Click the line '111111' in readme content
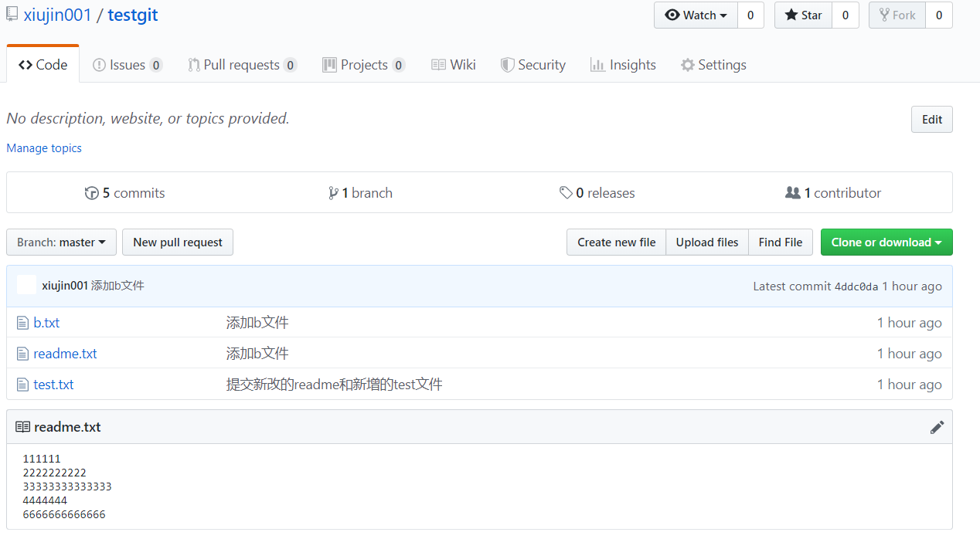Image resolution: width=980 pixels, height=539 pixels. coord(42,459)
